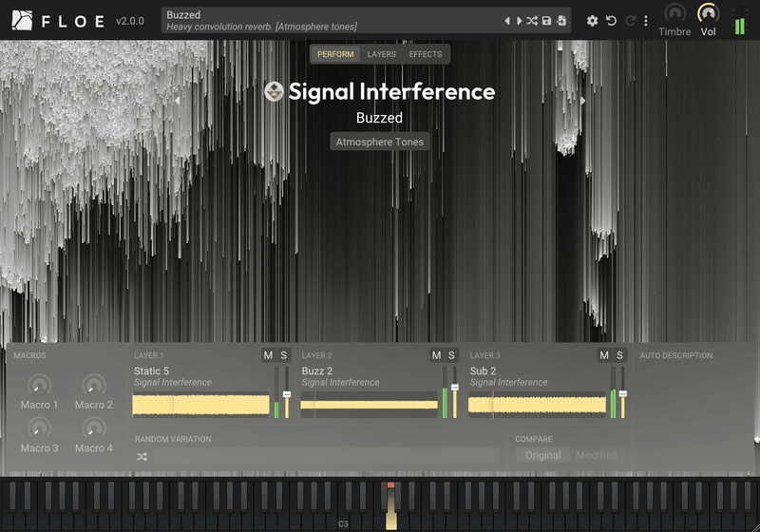
Task: Click the Random Variation bar
Action: [x=327, y=456]
